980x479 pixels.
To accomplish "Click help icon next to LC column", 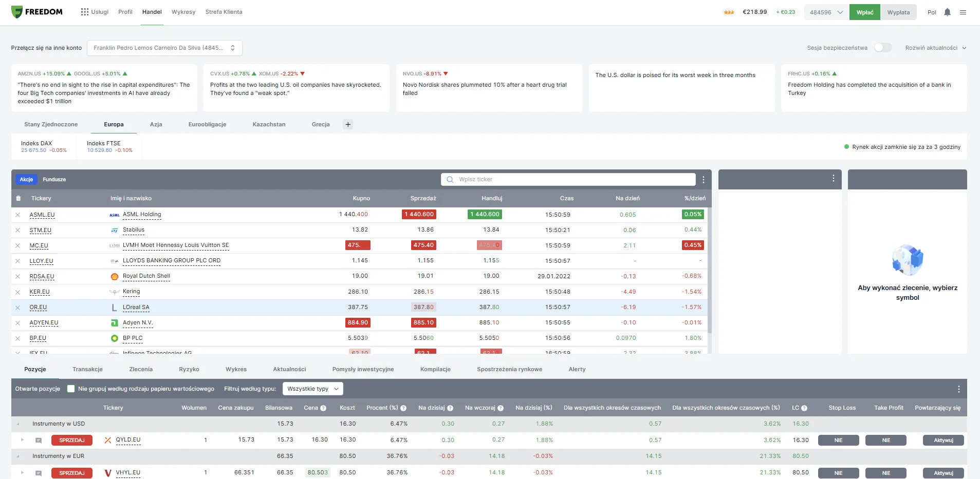I will click(804, 408).
